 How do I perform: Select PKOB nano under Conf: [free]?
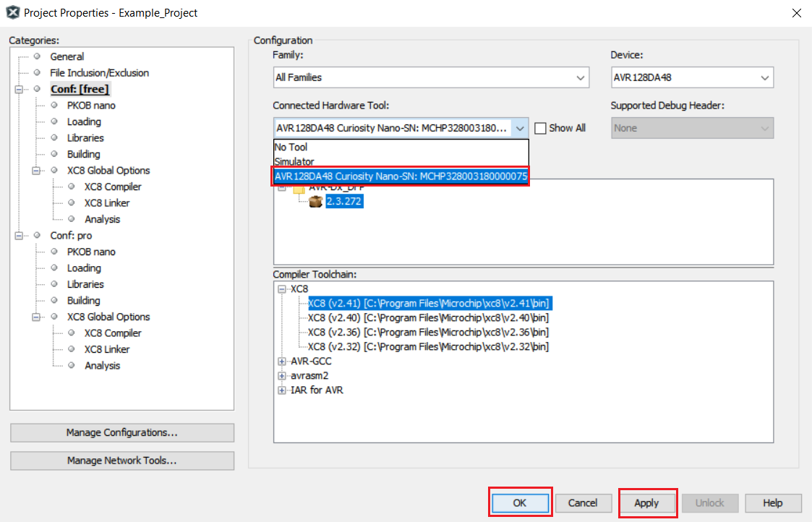tap(91, 106)
